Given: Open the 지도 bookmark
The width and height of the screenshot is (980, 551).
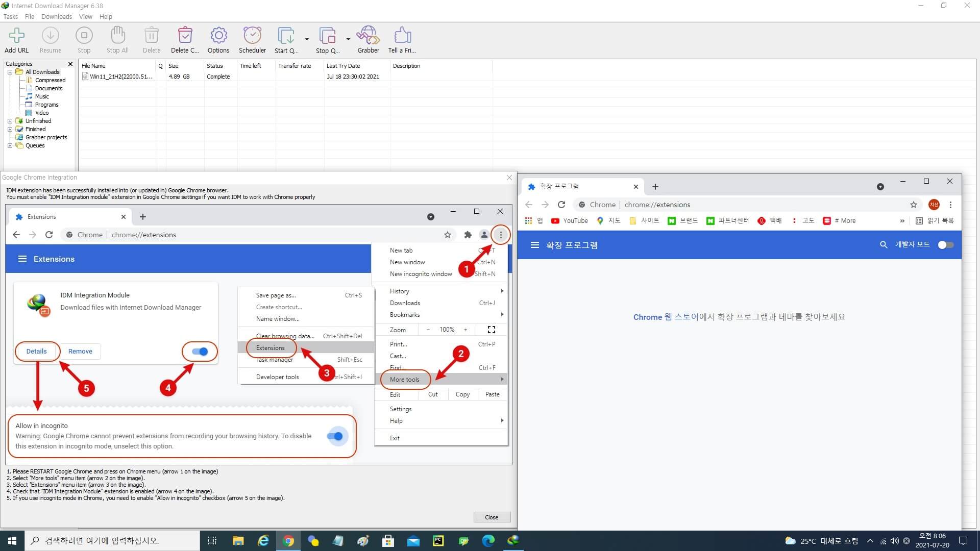Looking at the screenshot, I should [608, 221].
